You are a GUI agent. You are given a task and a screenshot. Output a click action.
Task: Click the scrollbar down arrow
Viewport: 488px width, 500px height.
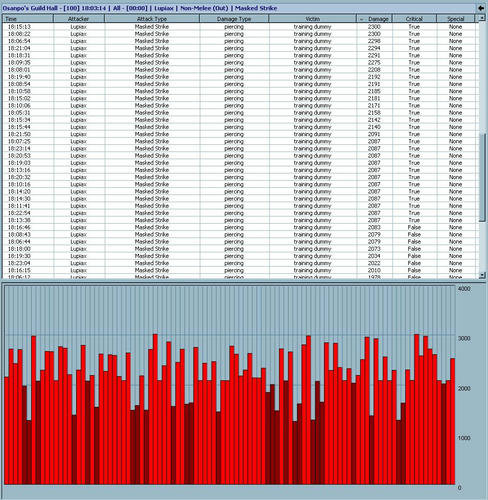(482, 275)
